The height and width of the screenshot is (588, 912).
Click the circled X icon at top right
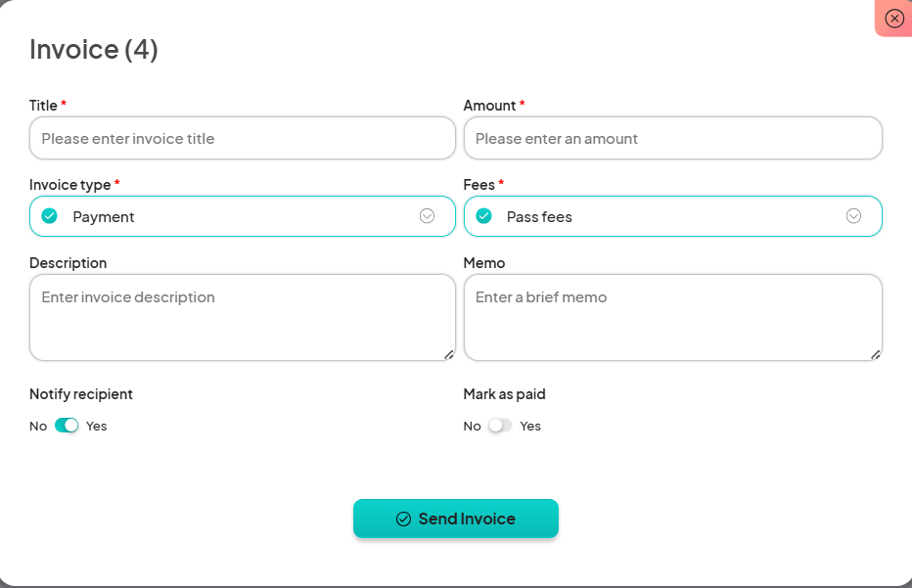point(893,19)
